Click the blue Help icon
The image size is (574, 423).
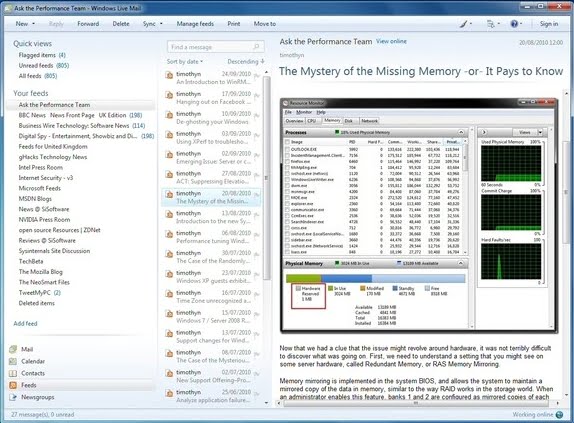[x=514, y=24]
